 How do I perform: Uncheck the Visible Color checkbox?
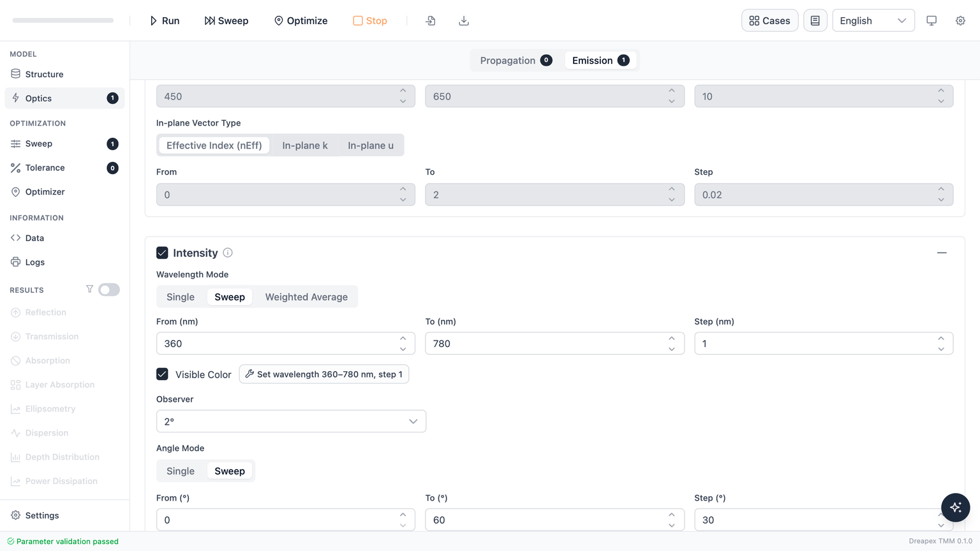click(x=162, y=374)
